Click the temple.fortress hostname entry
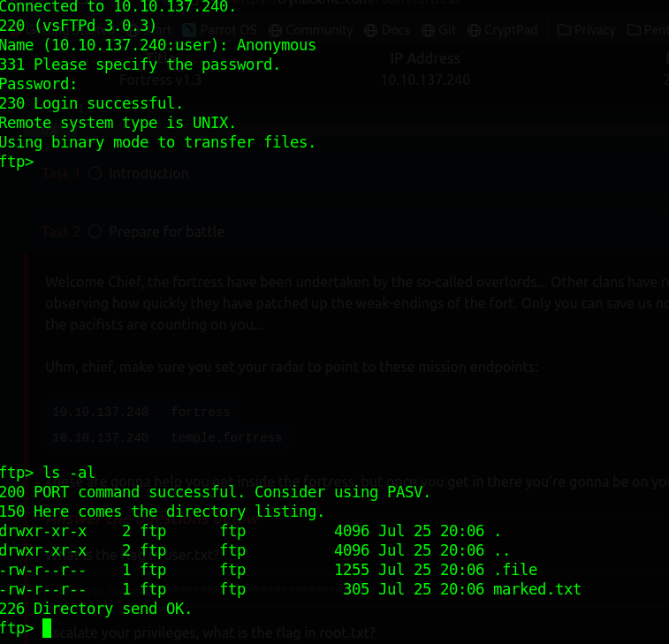The height and width of the screenshot is (644, 669). click(226, 437)
